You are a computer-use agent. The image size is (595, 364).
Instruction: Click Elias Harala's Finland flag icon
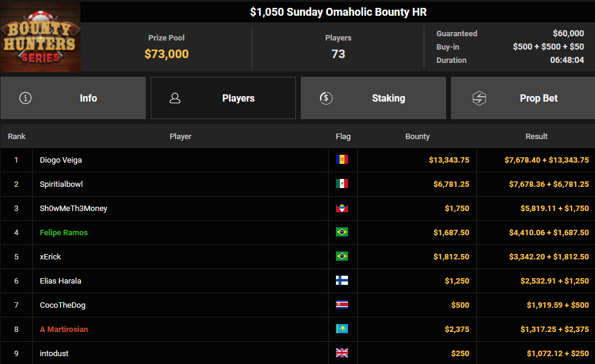click(x=342, y=281)
